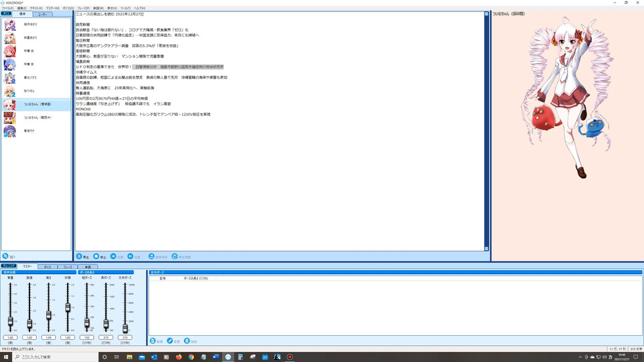Select ついなちゃん (標準語) voice preset
Image resolution: width=644 pixels, height=362 pixels.
pos(36,105)
